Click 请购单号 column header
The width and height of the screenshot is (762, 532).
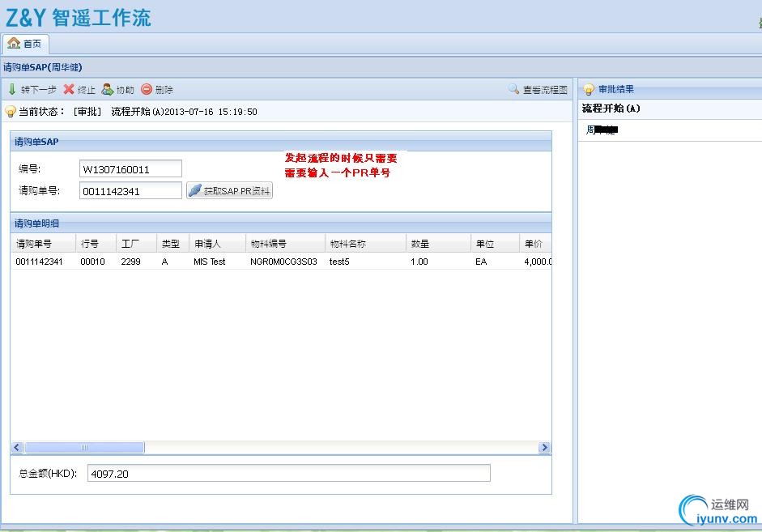pyautogui.click(x=43, y=244)
